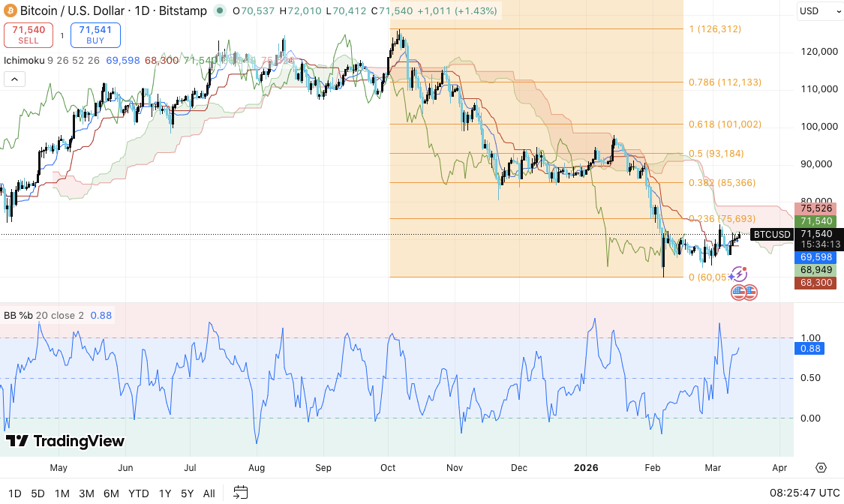The height and width of the screenshot is (504, 844).
Task: Click the BB %b indicator label
Action: 20,315
